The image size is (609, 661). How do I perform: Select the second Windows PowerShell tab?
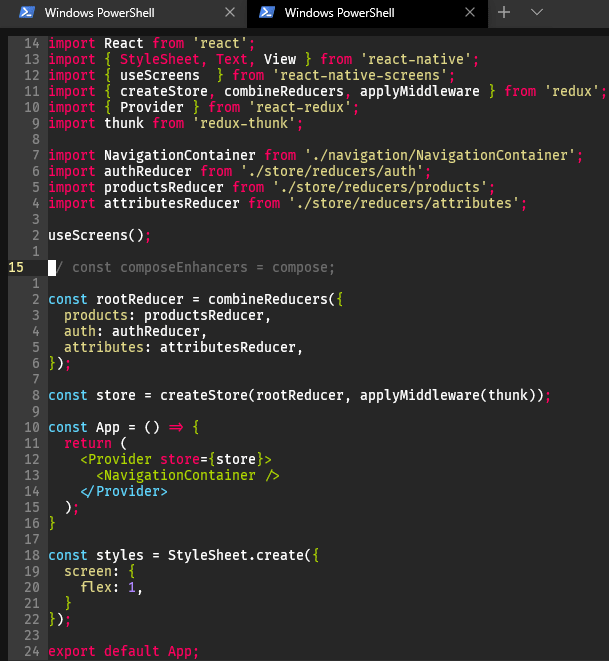[x=367, y=13]
